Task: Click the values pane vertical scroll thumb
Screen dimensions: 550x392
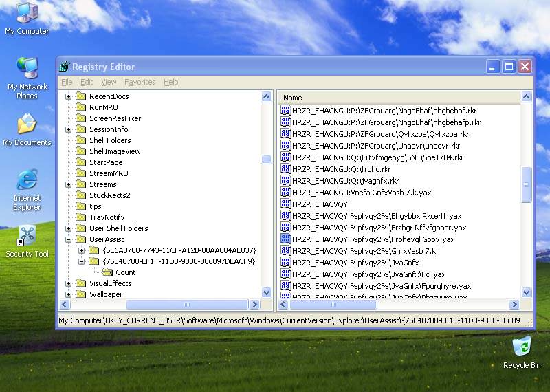Action: click(x=526, y=184)
